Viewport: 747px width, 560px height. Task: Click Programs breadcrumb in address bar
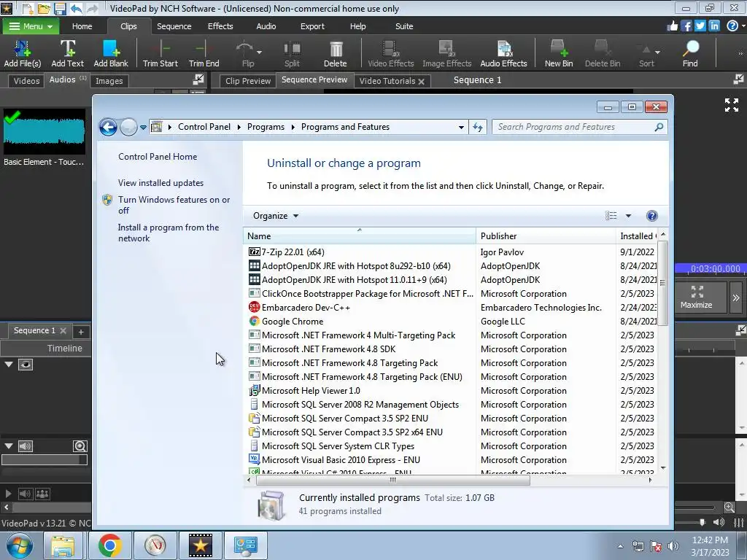point(266,127)
